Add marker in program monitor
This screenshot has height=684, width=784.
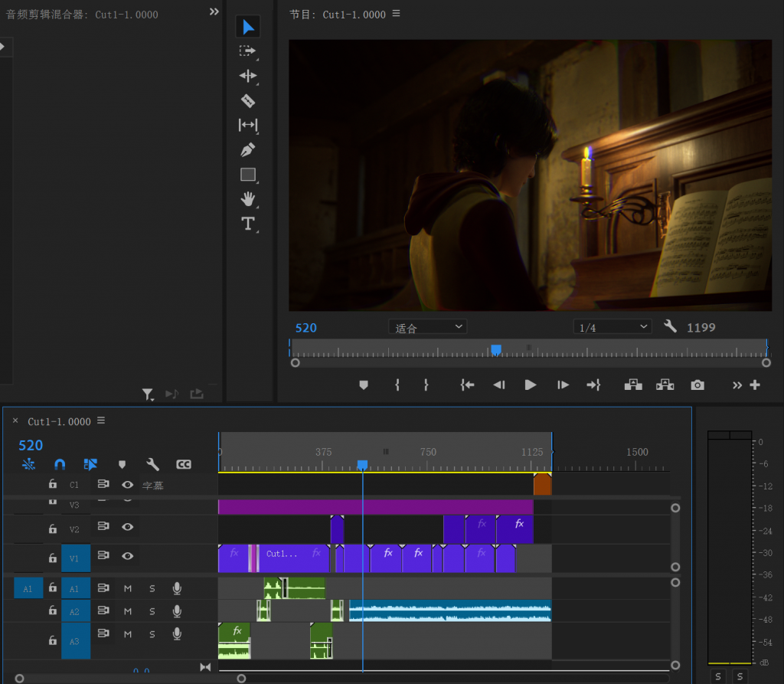[x=364, y=385]
